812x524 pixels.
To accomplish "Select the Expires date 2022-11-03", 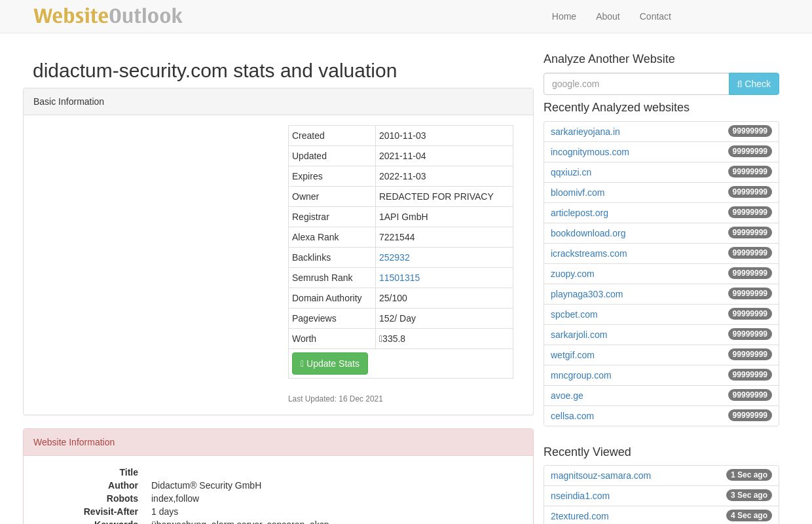I will [402, 176].
